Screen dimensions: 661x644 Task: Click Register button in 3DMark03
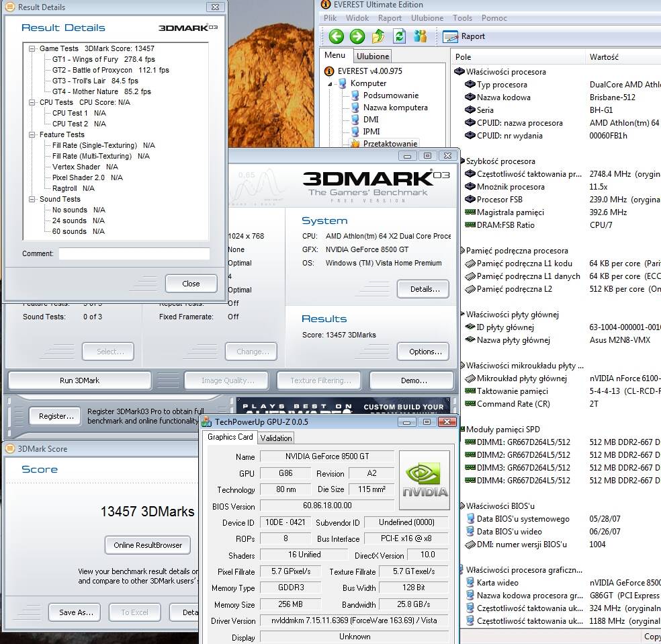click(56, 416)
